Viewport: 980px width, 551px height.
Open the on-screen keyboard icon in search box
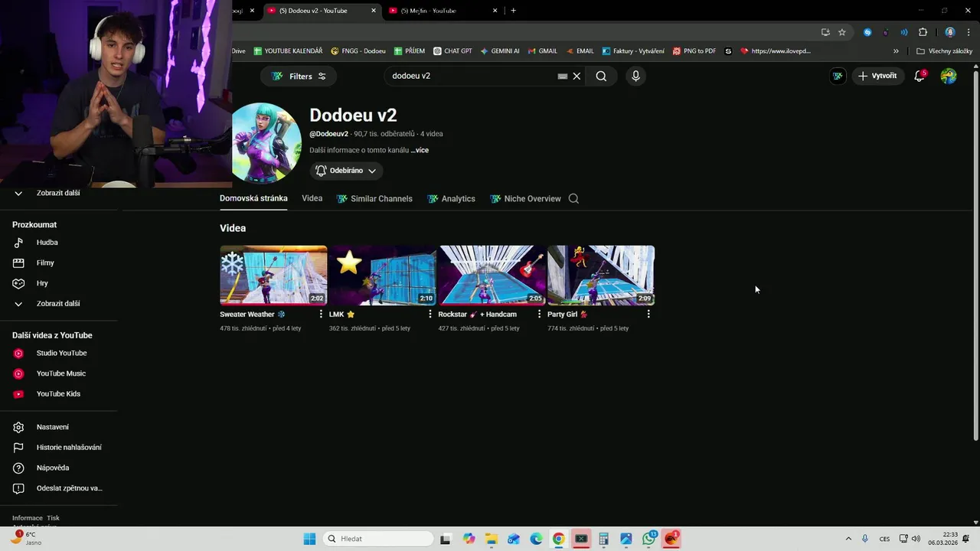click(563, 76)
